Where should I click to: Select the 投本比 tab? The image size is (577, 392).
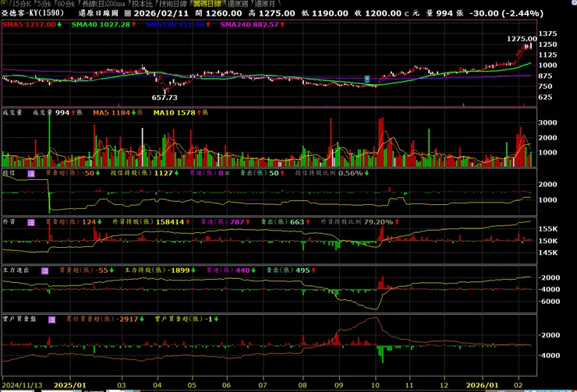coord(142,4)
